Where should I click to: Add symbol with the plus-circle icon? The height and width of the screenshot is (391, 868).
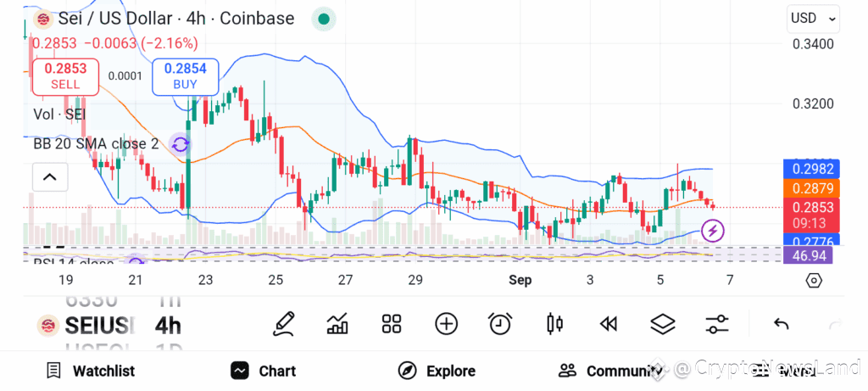(x=446, y=323)
